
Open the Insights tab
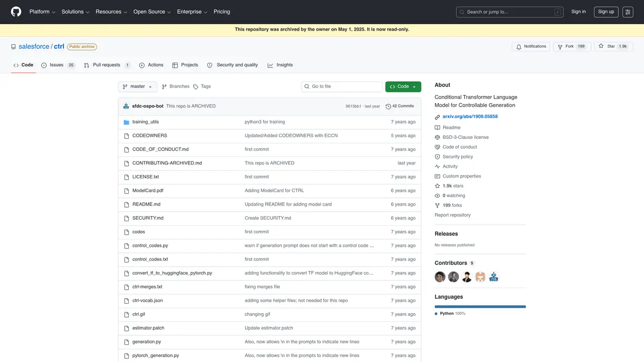click(280, 65)
